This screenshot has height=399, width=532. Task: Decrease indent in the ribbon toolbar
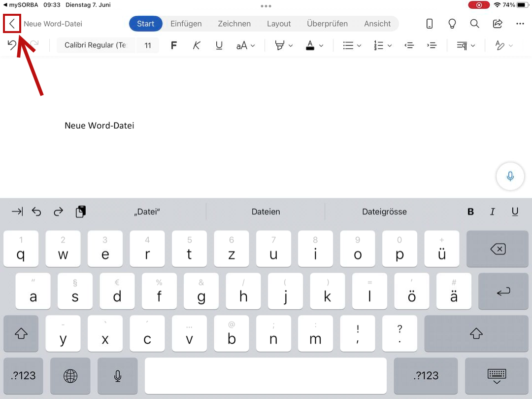409,45
